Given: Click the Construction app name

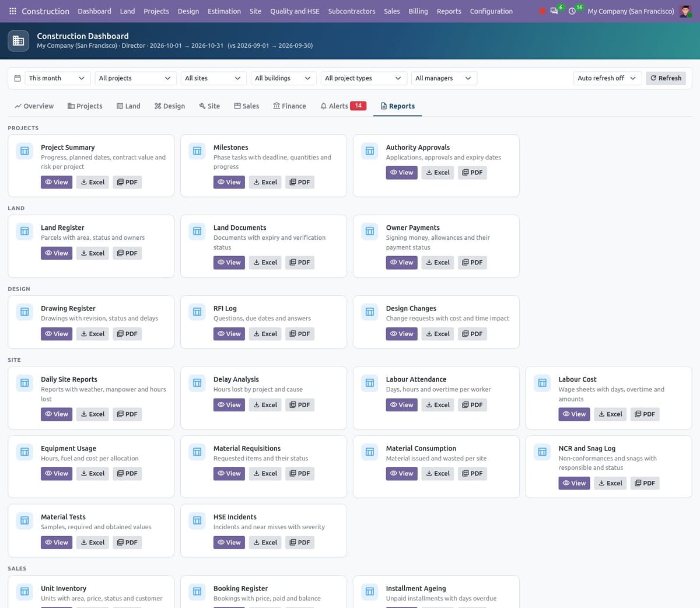Looking at the screenshot, I should coord(45,11).
